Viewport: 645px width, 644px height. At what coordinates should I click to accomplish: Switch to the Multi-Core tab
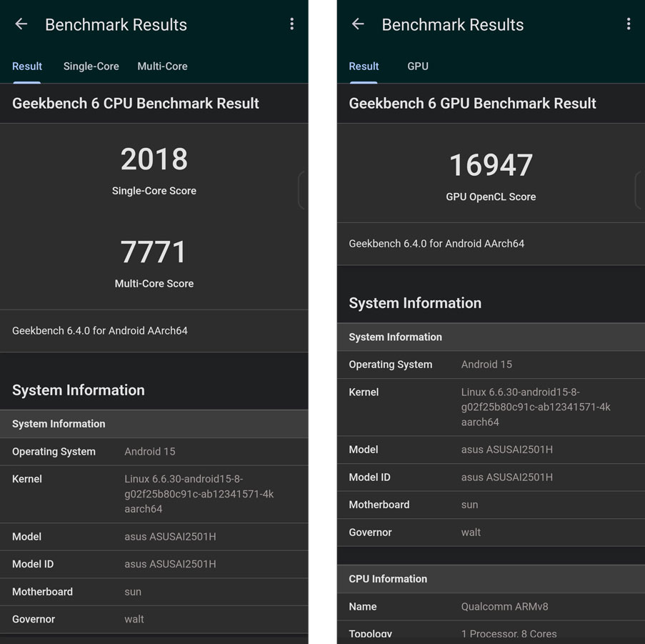(x=162, y=66)
